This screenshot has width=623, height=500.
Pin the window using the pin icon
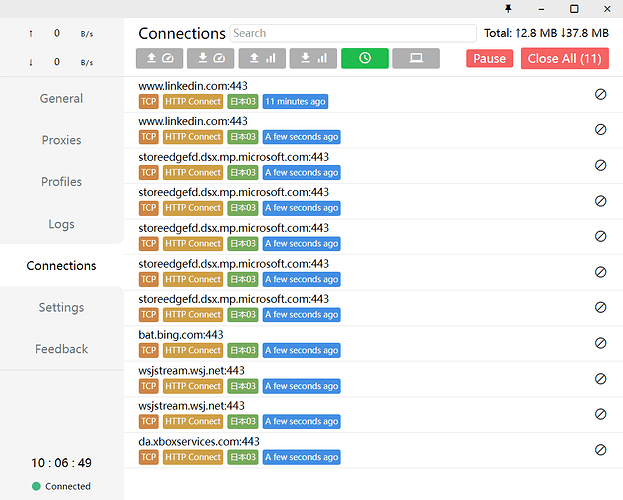point(508,8)
